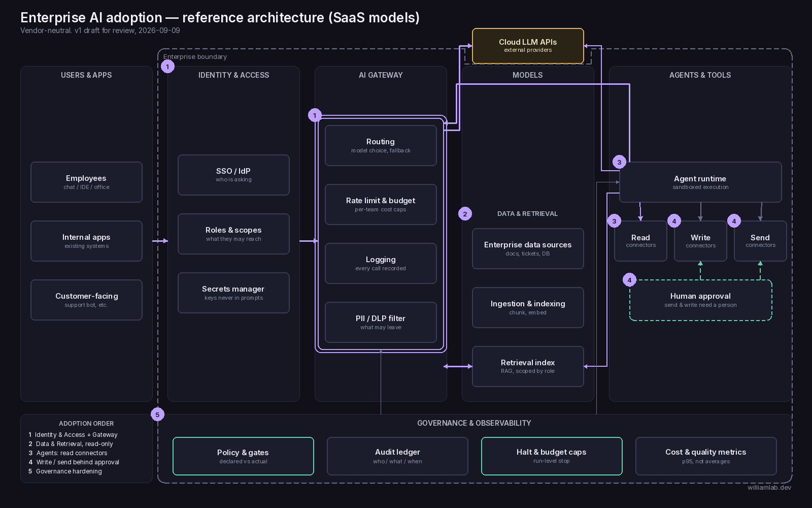Select the PII / DLP filter node
812x508 pixels.
click(x=381, y=322)
